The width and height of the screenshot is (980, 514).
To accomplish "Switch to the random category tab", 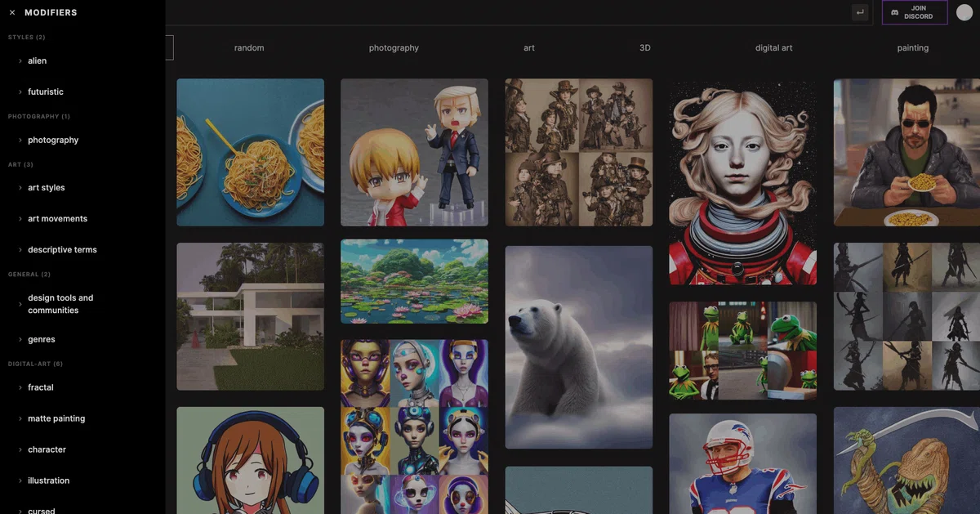I will (249, 48).
